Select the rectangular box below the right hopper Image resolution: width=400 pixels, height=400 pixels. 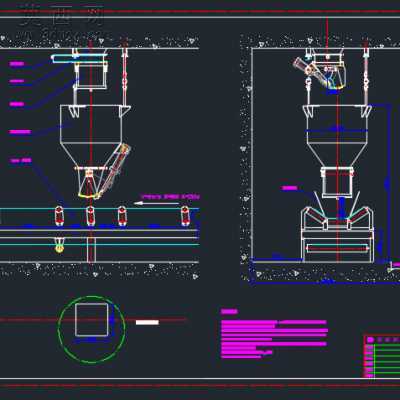pos(337,182)
